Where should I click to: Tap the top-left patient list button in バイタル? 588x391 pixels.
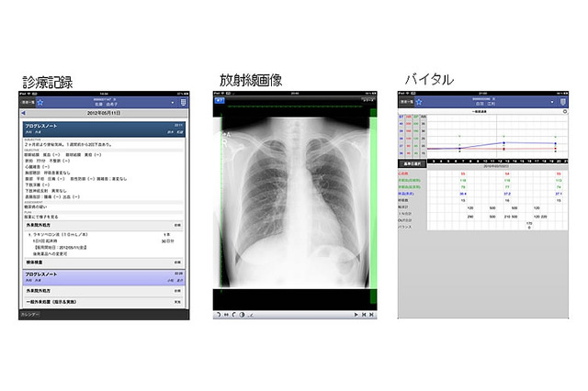406,102
